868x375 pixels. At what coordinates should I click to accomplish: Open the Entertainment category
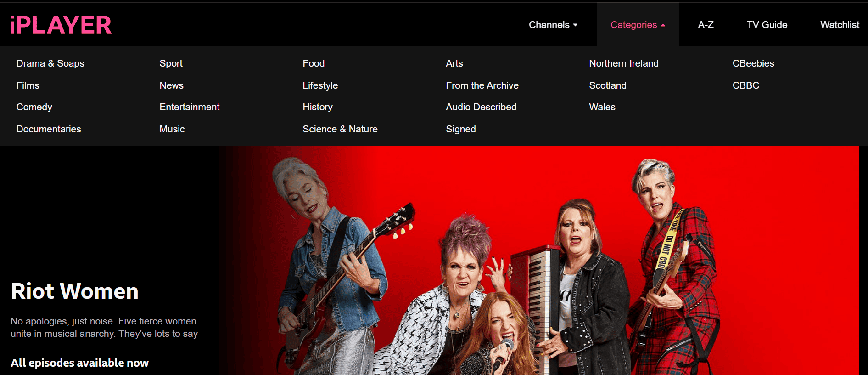(190, 107)
